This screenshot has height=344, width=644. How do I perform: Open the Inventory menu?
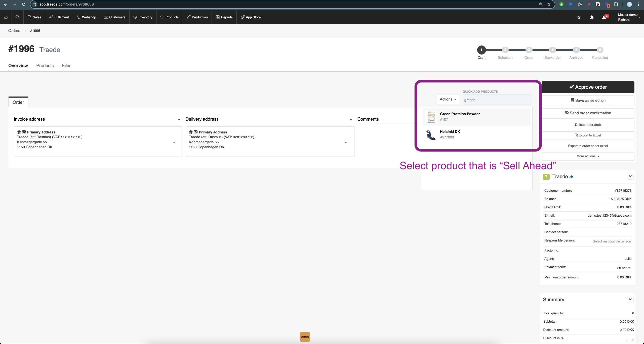[x=143, y=17]
